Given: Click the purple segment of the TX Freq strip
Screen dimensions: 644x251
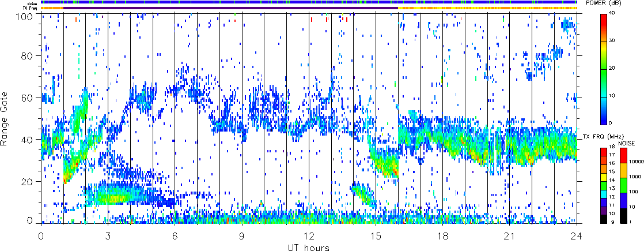Looking at the screenshot, I should pos(230,8).
